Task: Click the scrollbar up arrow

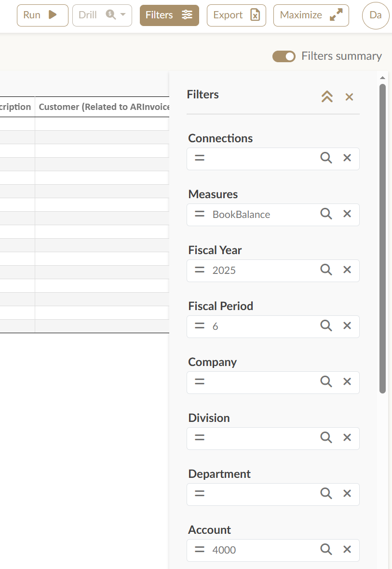Action: coord(382,78)
